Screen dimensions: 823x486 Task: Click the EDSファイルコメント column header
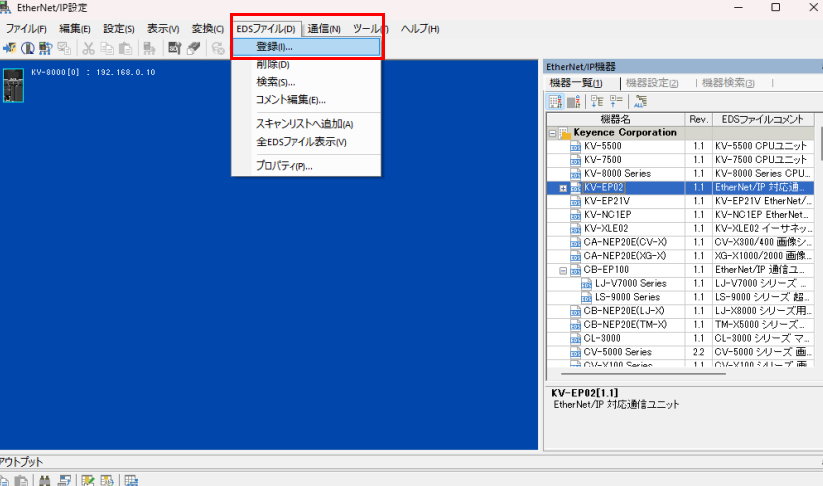(x=763, y=120)
